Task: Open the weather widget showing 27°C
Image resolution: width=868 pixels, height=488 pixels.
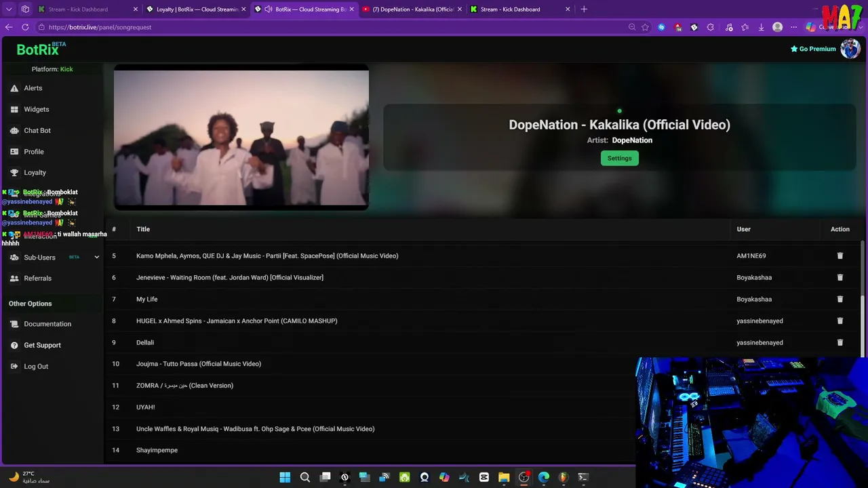Action: pyautogui.click(x=30, y=477)
